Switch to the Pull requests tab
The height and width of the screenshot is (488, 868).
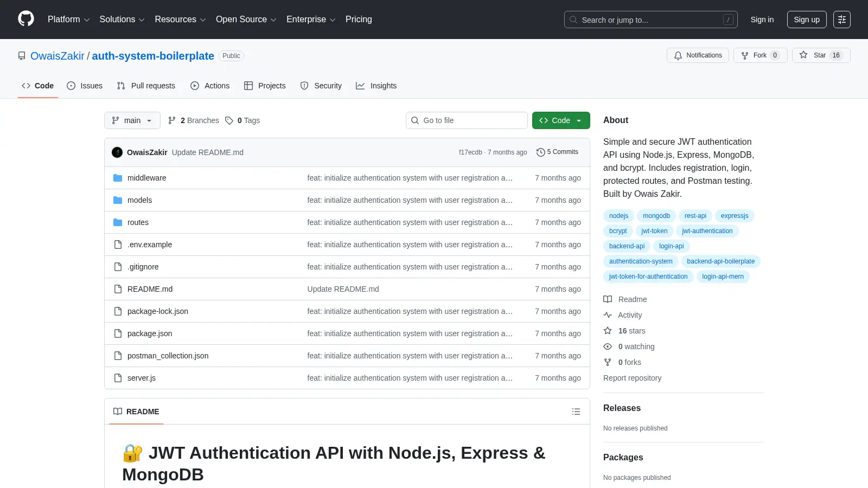coord(146,86)
